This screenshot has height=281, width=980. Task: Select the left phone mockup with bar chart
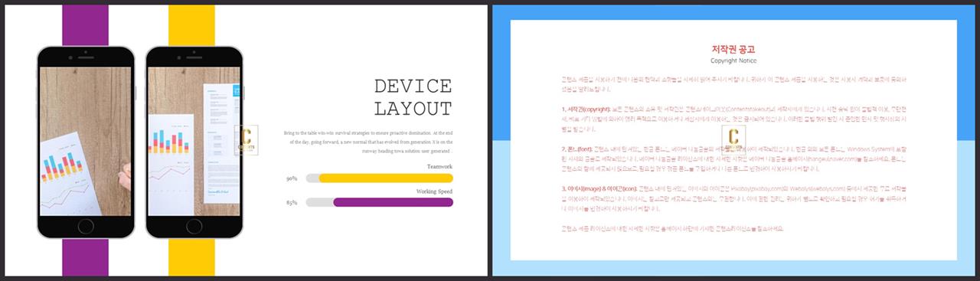(85, 143)
